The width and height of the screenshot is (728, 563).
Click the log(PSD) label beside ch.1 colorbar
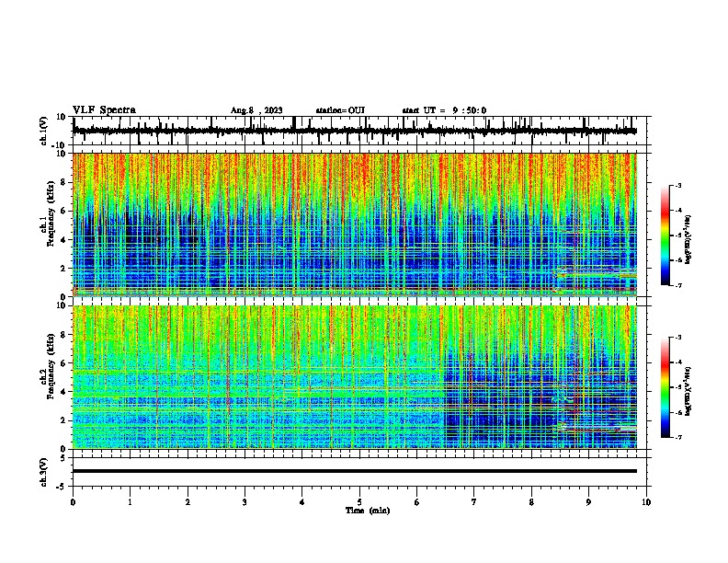688,239
